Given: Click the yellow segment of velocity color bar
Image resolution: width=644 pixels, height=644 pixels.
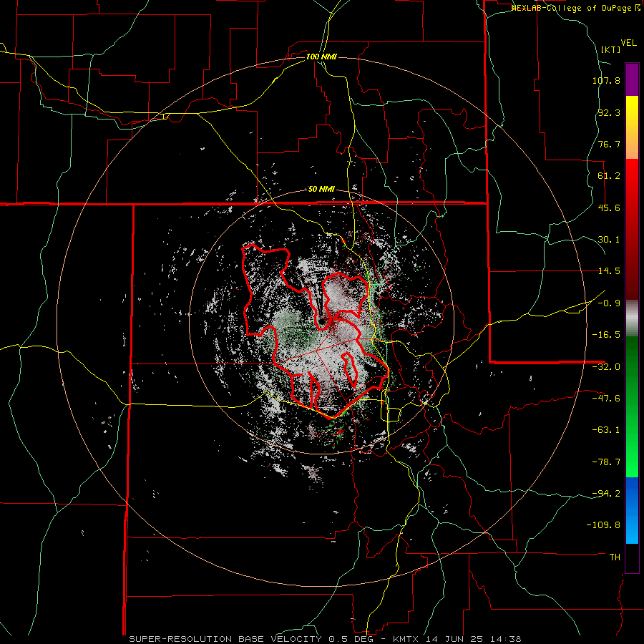Looking at the screenshot, I should tap(632, 127).
